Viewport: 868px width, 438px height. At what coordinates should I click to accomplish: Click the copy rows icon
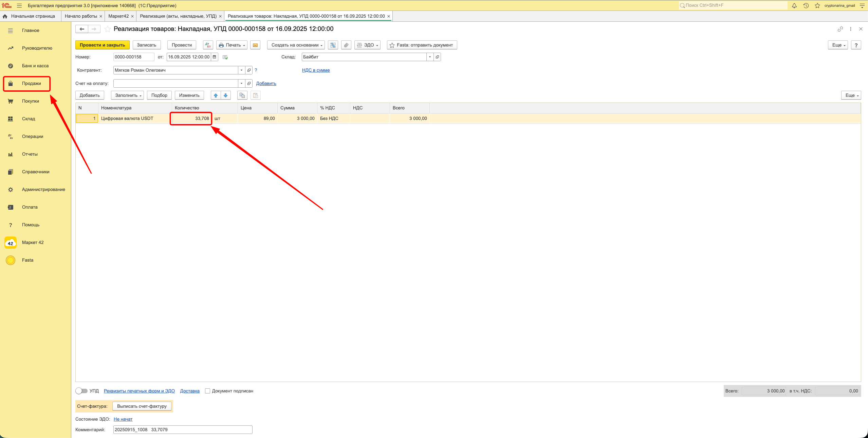click(x=242, y=95)
